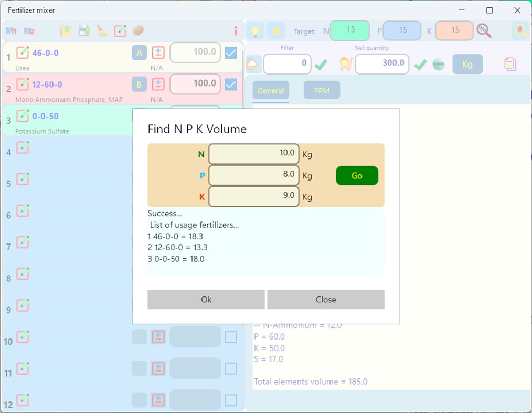
Task: Uncheck the Urea row checkbox
Action: pyautogui.click(x=230, y=52)
